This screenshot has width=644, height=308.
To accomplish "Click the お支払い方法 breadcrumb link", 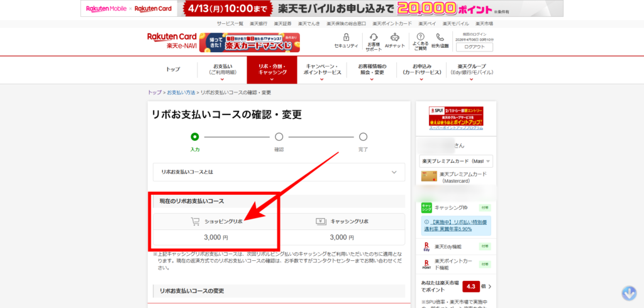I will pyautogui.click(x=180, y=92).
